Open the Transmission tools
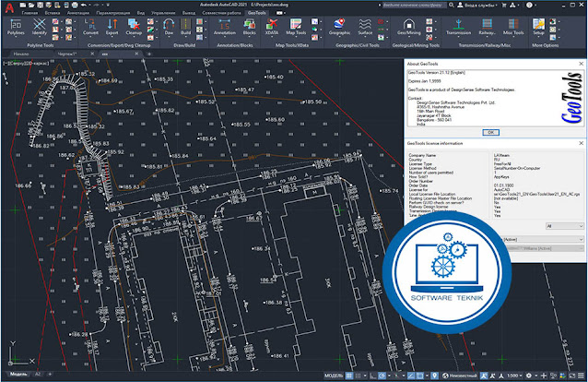 pyautogui.click(x=458, y=28)
